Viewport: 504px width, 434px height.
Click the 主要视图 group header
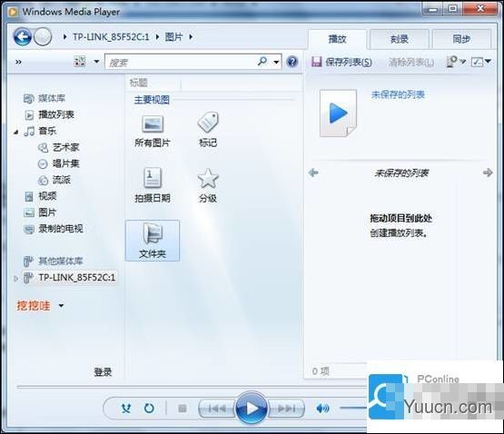point(152,100)
